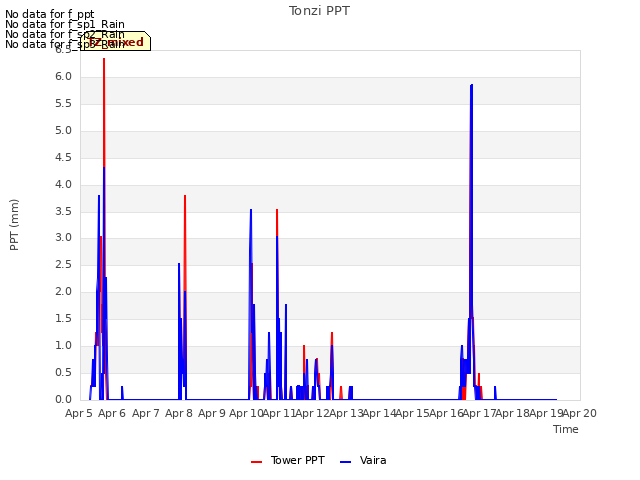Click the Apr 8 x-axis tick label
Viewport: 640px width, 480px height.
click(179, 413)
